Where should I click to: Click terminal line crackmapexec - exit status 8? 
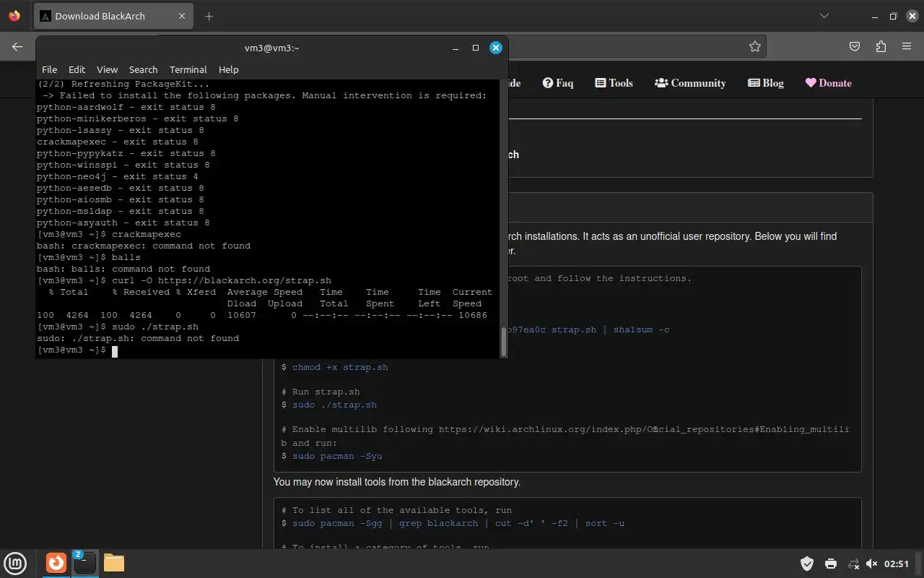pyautogui.click(x=118, y=142)
